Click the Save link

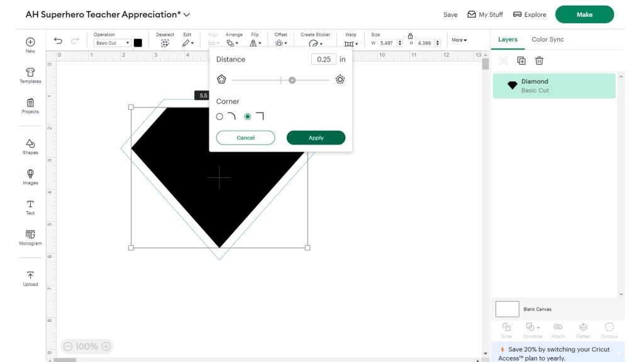pos(450,14)
